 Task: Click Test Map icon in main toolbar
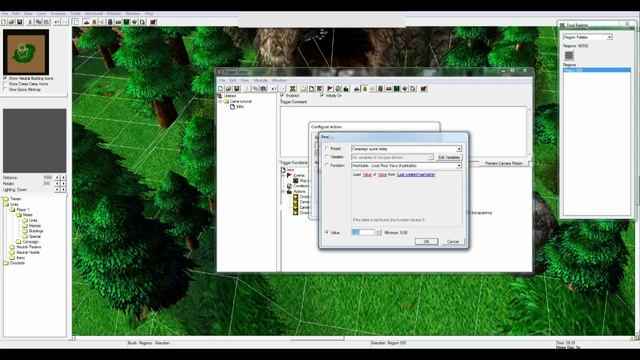coord(153,22)
